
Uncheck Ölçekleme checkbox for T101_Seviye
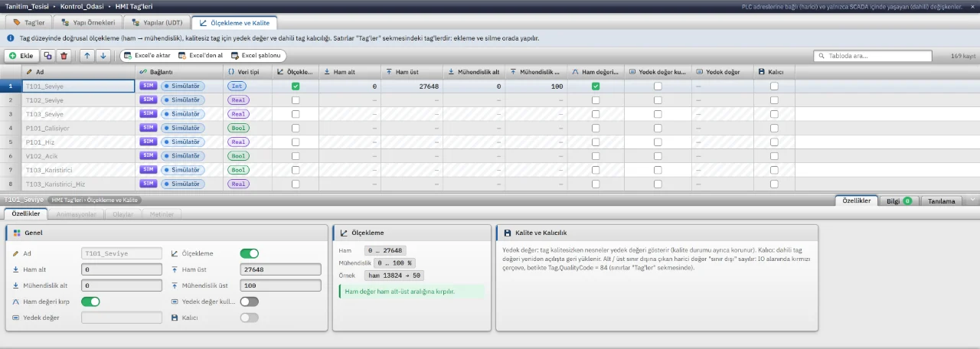pos(296,86)
